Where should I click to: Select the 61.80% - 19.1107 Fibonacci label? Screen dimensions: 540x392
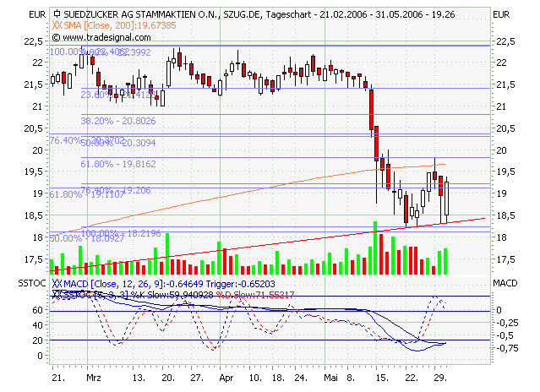tap(87, 195)
